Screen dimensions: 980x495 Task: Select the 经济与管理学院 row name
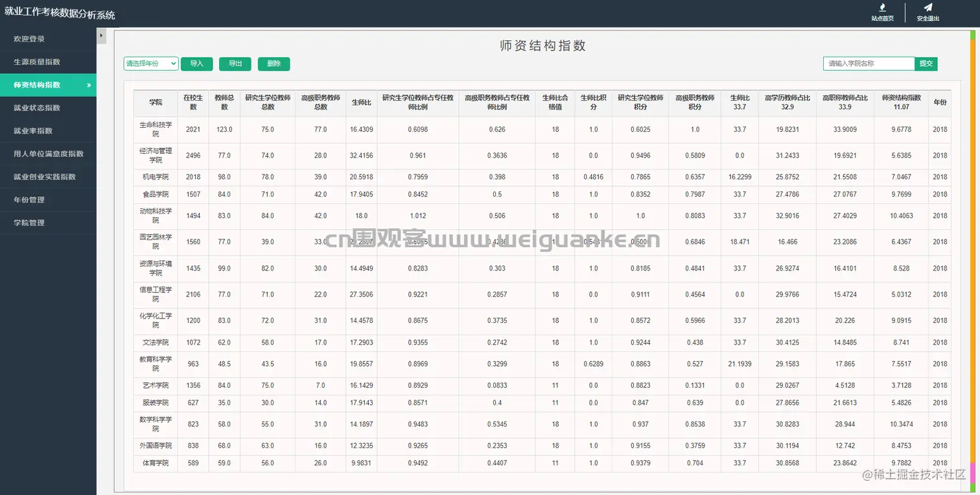click(x=156, y=155)
